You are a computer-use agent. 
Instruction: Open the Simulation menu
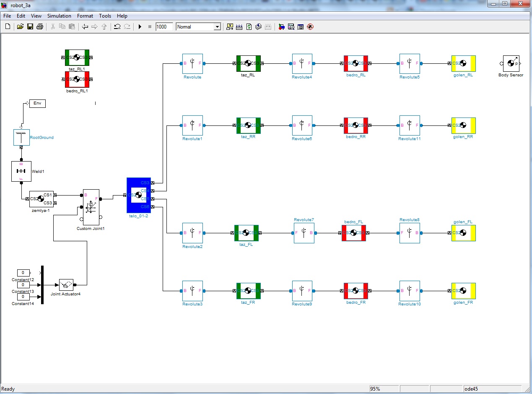point(59,16)
